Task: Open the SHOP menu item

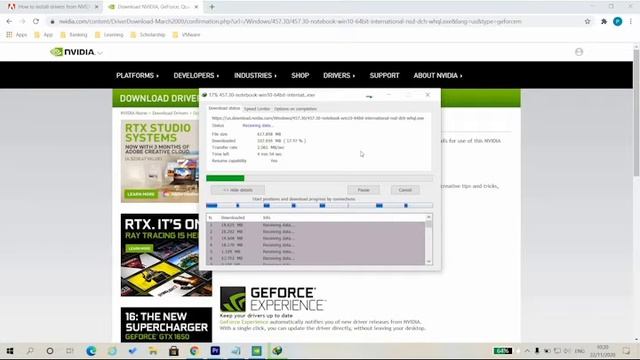Action: coord(300,76)
